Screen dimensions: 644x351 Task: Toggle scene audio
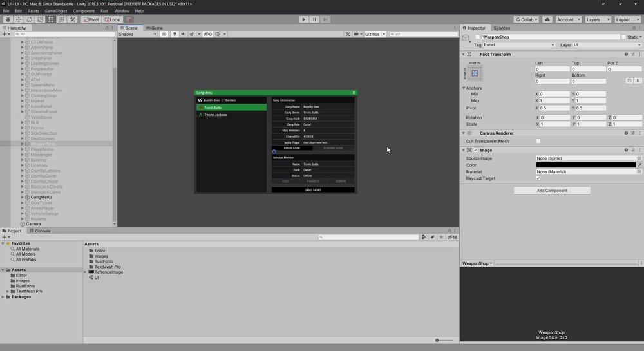pyautogui.click(x=183, y=34)
